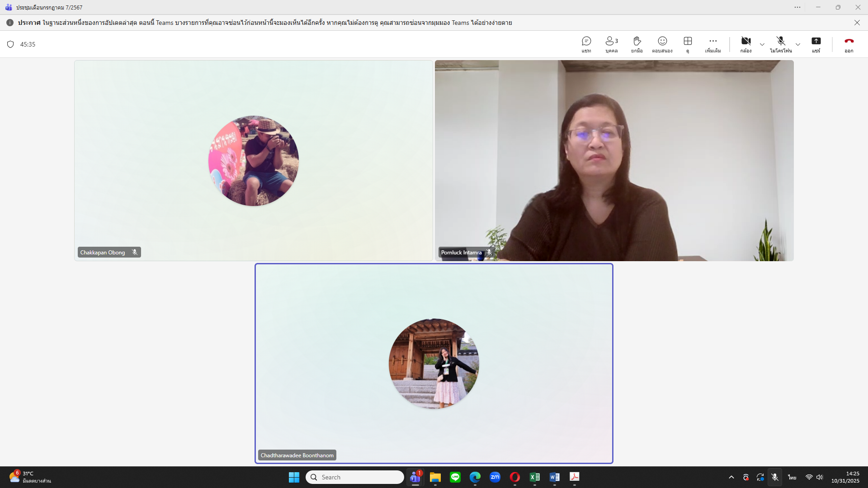The image size is (868, 488).
Task: Dismiss the announcement banner
Action: pyautogui.click(x=857, y=23)
